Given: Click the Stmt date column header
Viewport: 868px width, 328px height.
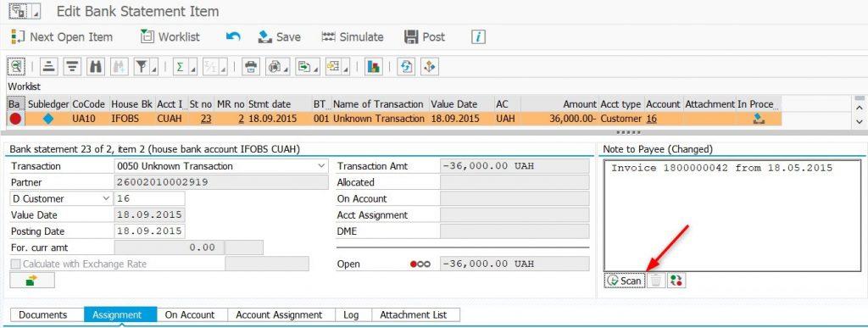Looking at the screenshot, I should click(279, 104).
